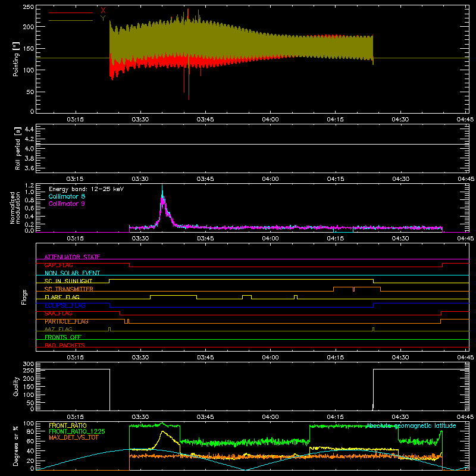Select the BAD_PACKETS flag label
The image size is (476, 476).
pos(65,345)
